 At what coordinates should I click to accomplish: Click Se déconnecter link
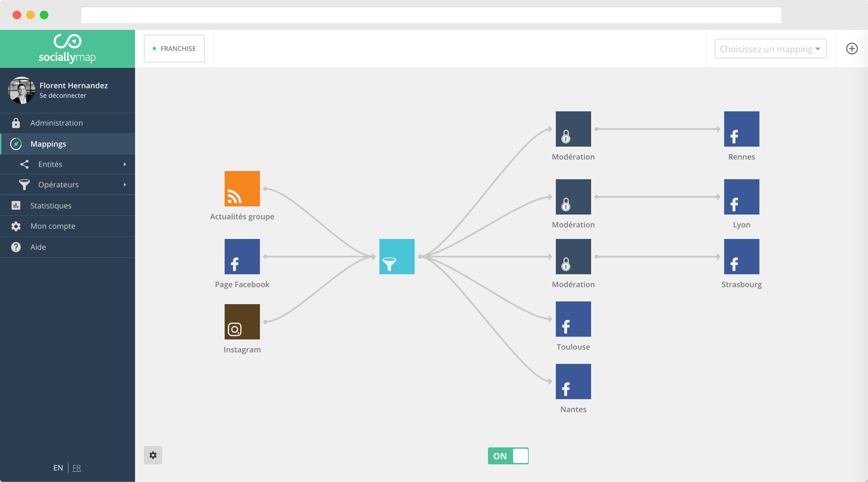tap(63, 95)
